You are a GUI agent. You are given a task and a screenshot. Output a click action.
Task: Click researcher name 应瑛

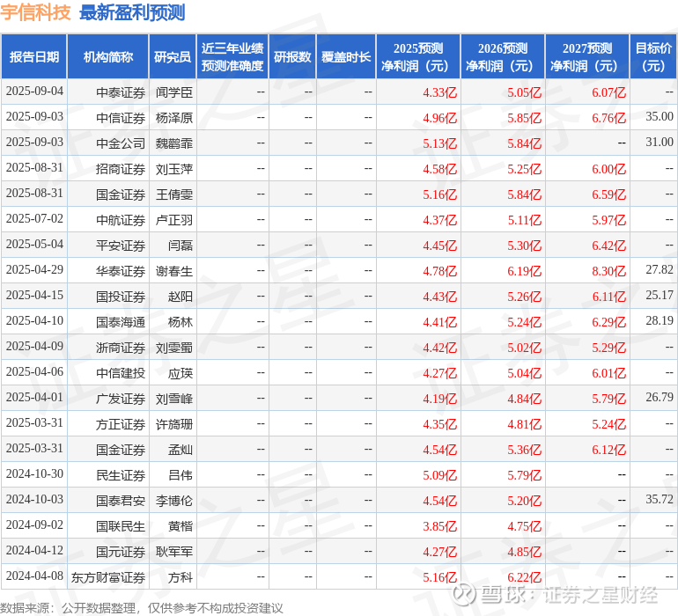(181, 373)
